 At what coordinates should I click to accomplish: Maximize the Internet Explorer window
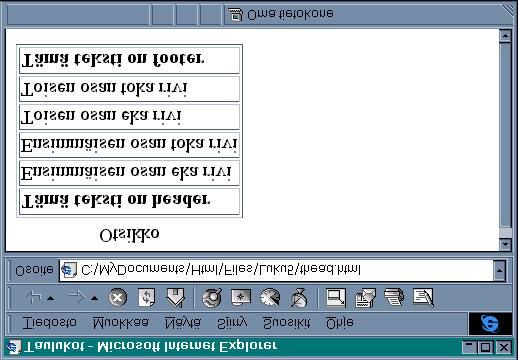[x=485, y=347]
